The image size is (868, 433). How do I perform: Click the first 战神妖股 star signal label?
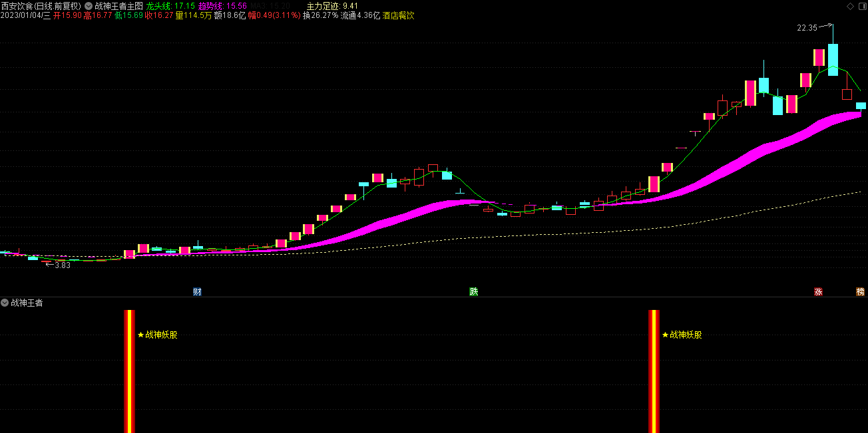(158, 335)
